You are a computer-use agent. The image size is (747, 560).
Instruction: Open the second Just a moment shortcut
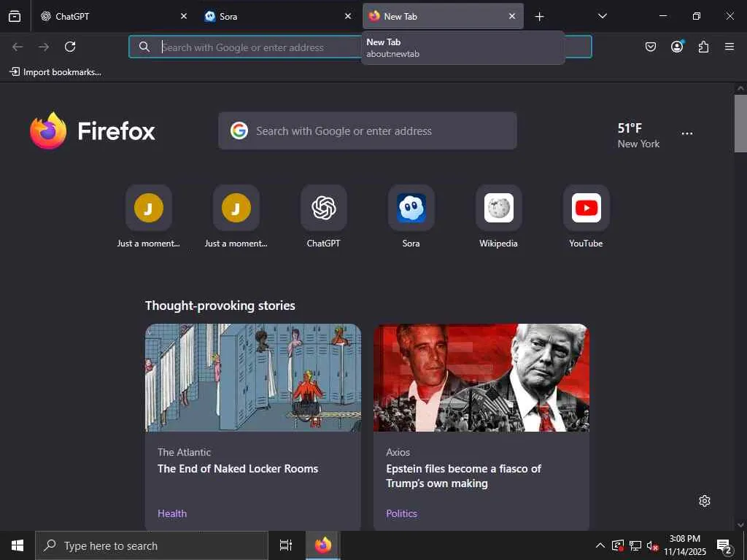tap(236, 217)
